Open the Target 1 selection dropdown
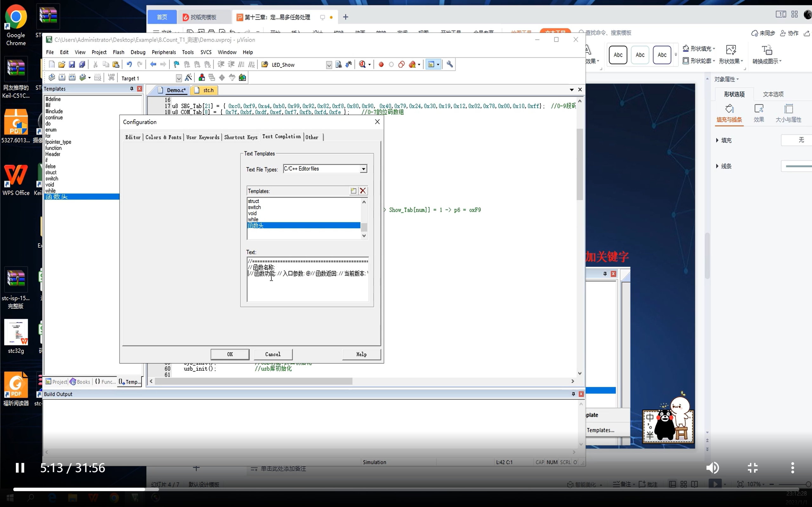 pyautogui.click(x=179, y=78)
